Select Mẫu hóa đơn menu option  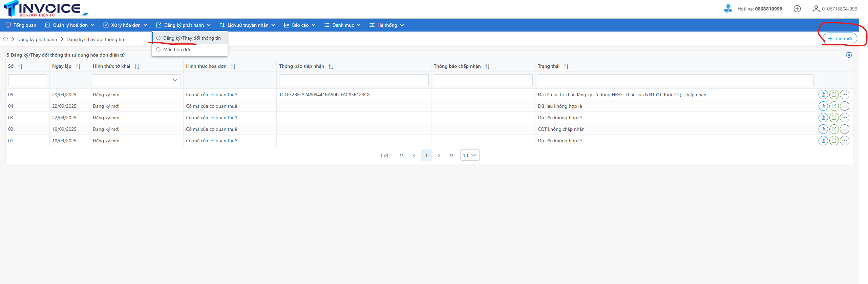[x=190, y=49]
